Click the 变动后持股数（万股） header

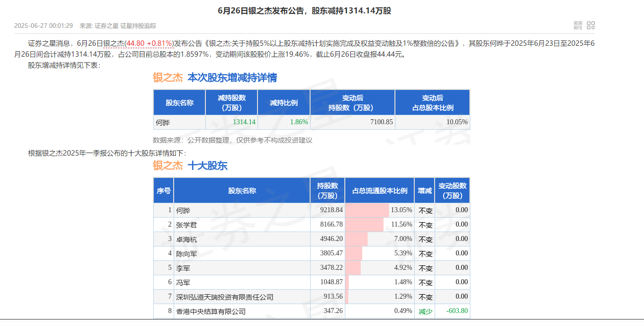(x=352, y=103)
